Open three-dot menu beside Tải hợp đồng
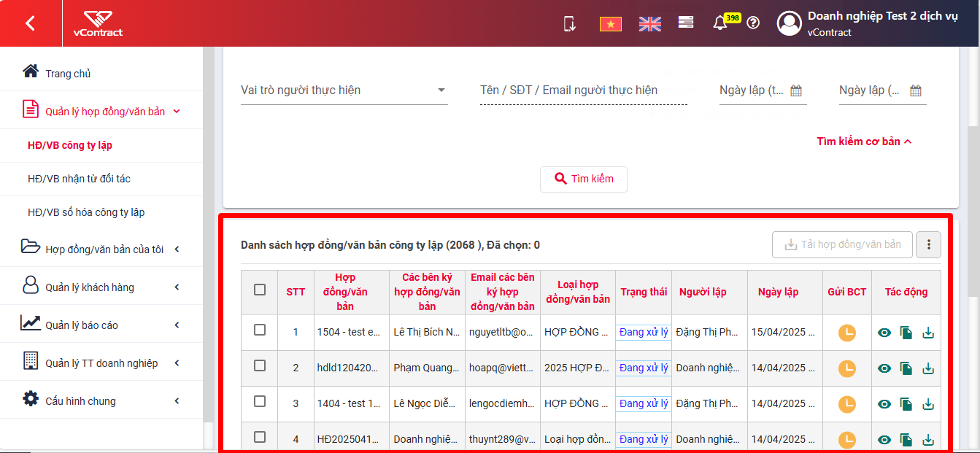The height and width of the screenshot is (453, 980). [x=929, y=245]
